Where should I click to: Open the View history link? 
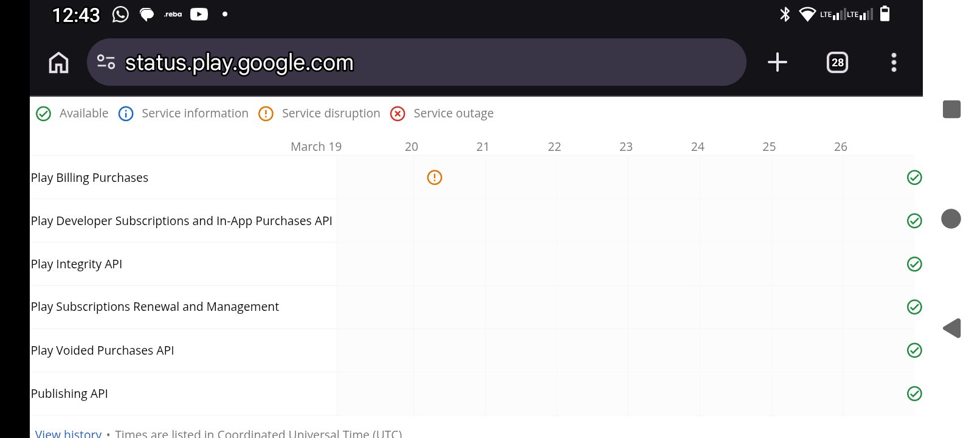coord(68,433)
